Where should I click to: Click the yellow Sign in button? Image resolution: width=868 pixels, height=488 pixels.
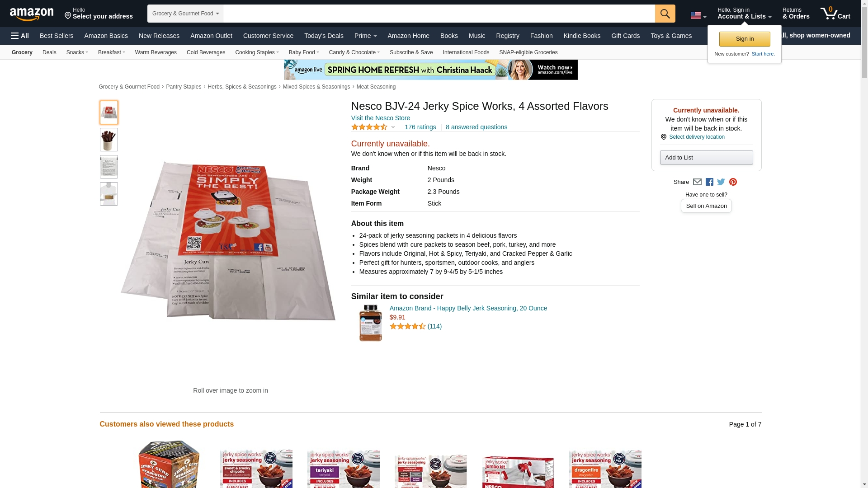click(744, 39)
